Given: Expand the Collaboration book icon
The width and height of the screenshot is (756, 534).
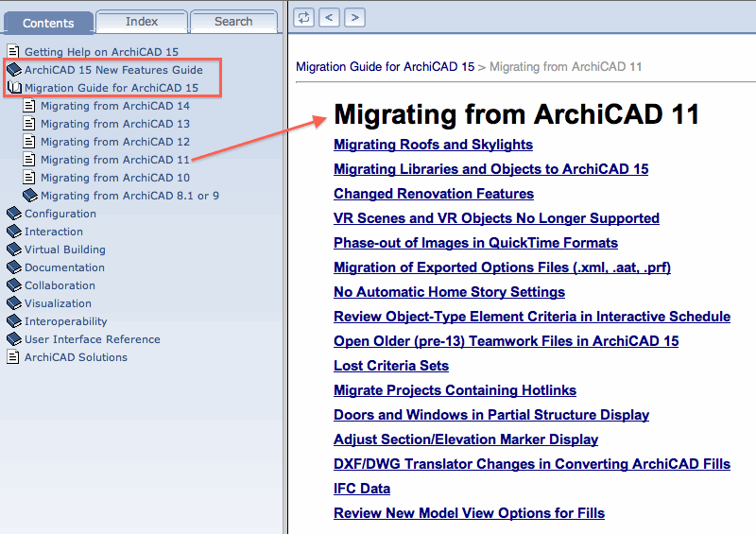Looking at the screenshot, I should pyautogui.click(x=14, y=285).
